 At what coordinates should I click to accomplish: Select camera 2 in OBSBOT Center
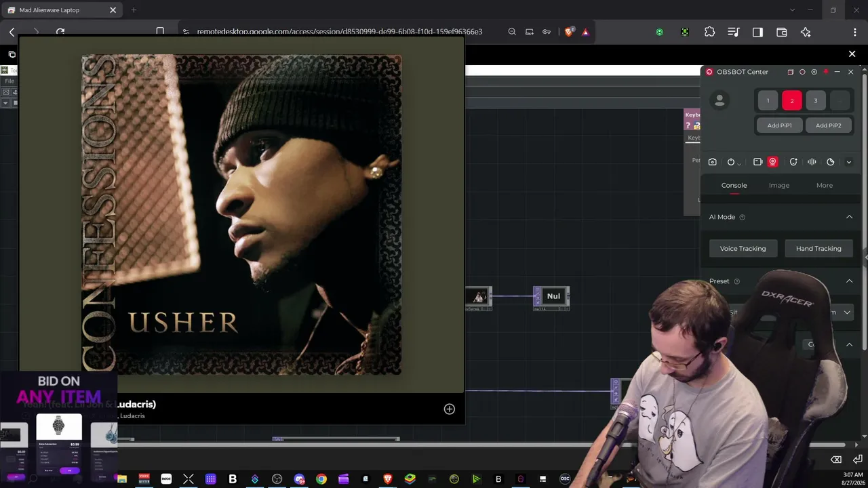791,100
